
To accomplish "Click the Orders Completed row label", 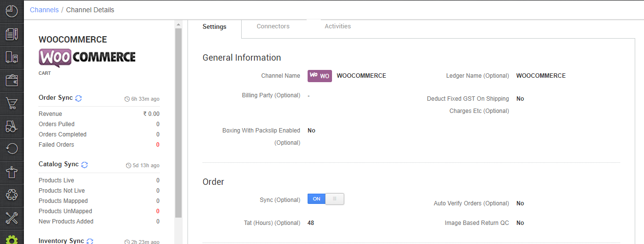I will 62,134.
